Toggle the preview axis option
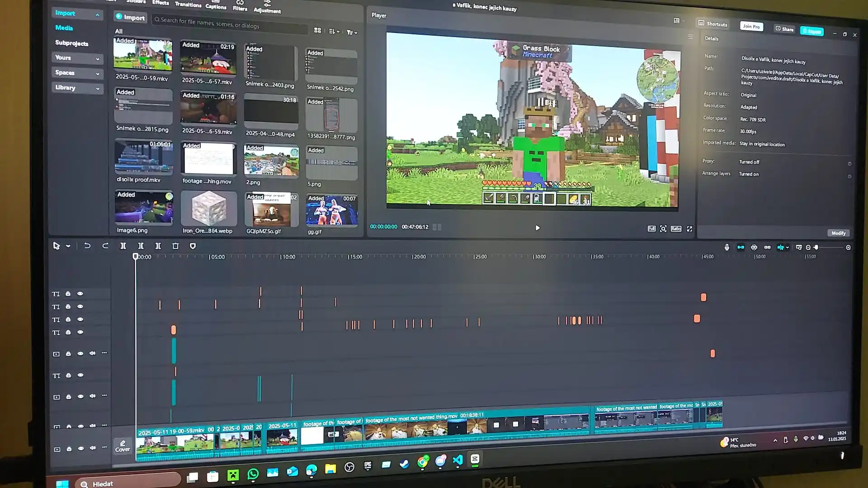The height and width of the screenshot is (488, 868). 780,247
